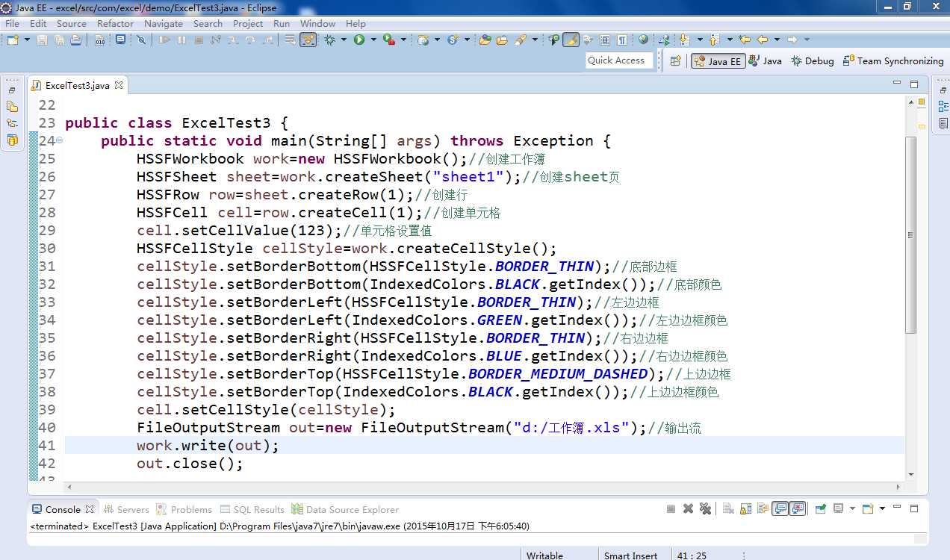Screen dimensions: 950x560
Task: Open the Next Annotation dropdown arrow
Action: tap(700, 40)
